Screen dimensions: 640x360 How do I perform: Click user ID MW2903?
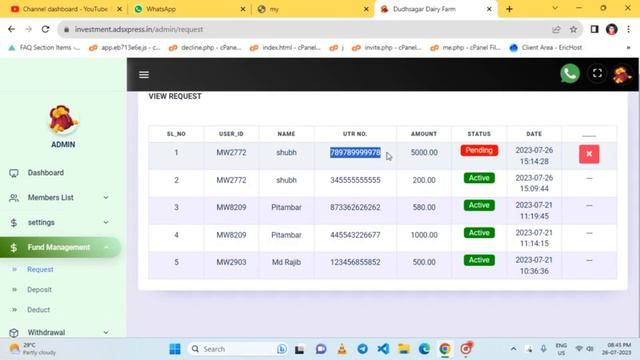[231, 262]
